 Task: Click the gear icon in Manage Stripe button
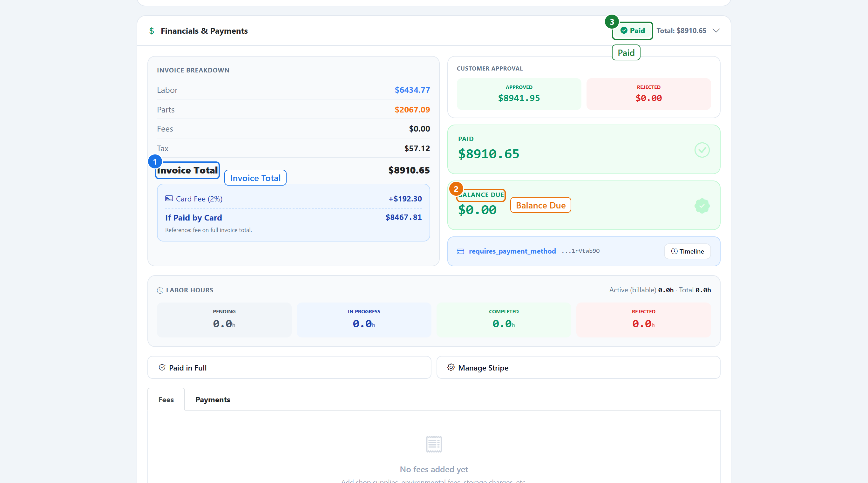451,367
